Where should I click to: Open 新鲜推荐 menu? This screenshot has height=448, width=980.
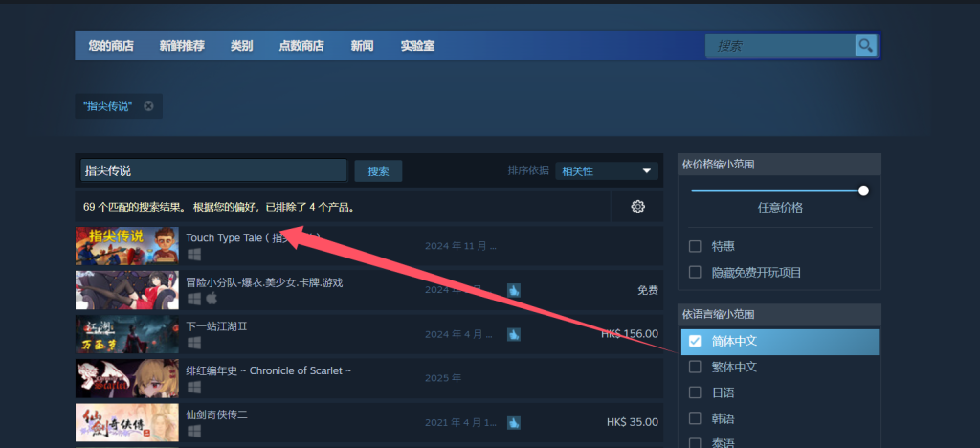click(182, 46)
